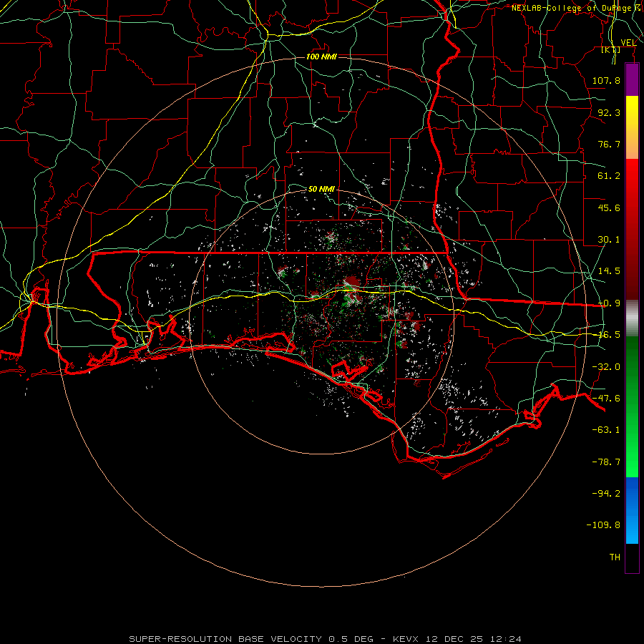The height and width of the screenshot is (644, 644).
Task: Select the 61.2 velocity scale value
Action: coord(609,176)
